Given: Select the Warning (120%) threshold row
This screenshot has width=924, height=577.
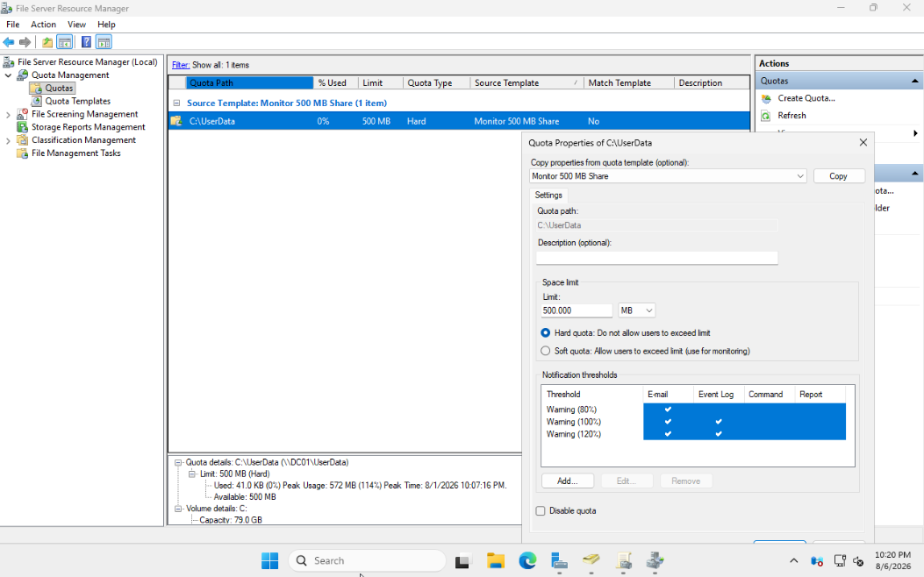Looking at the screenshot, I should tap(693, 434).
